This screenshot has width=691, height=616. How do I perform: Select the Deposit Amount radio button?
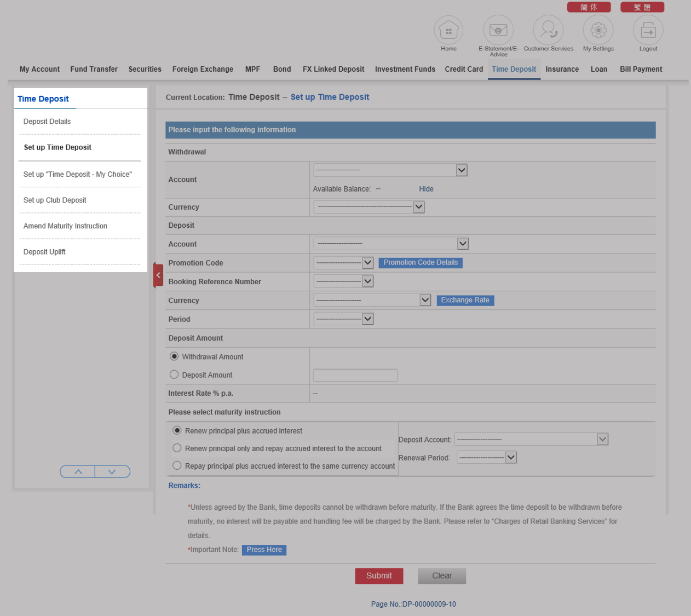(174, 375)
